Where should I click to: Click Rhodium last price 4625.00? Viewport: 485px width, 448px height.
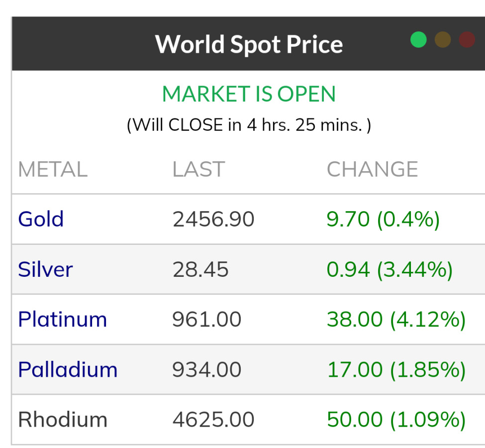coord(213,420)
